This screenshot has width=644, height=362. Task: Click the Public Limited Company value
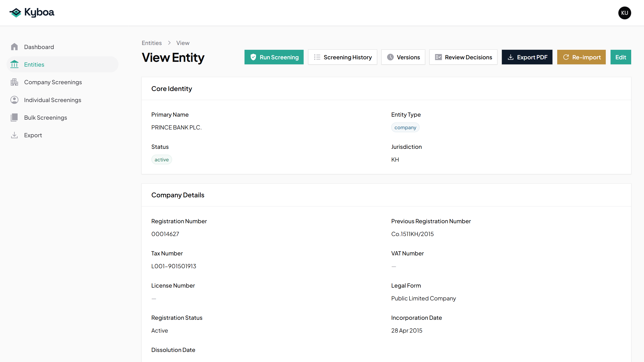click(424, 298)
